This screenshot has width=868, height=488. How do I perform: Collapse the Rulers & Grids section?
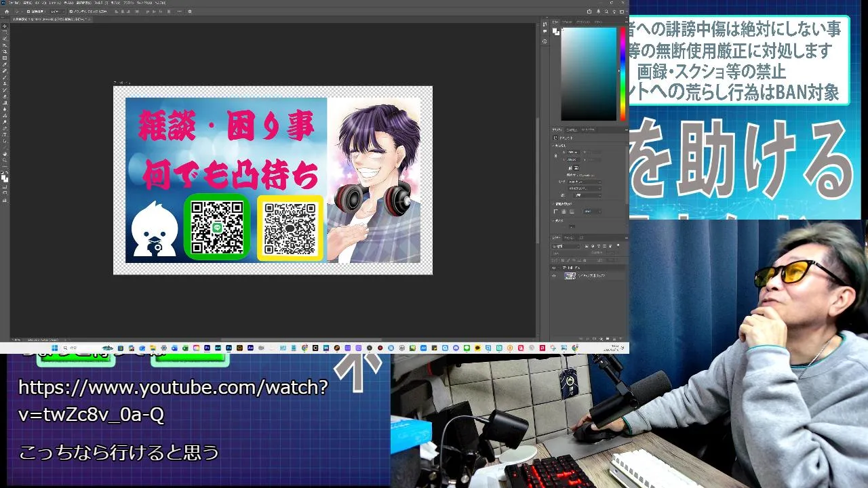553,204
